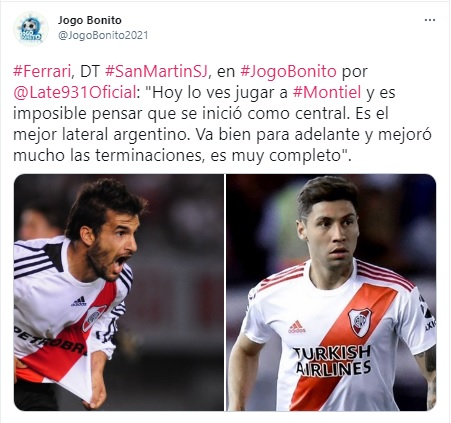Follow the #Ferrari hashtag
This screenshot has width=451, height=423.
(x=42, y=72)
